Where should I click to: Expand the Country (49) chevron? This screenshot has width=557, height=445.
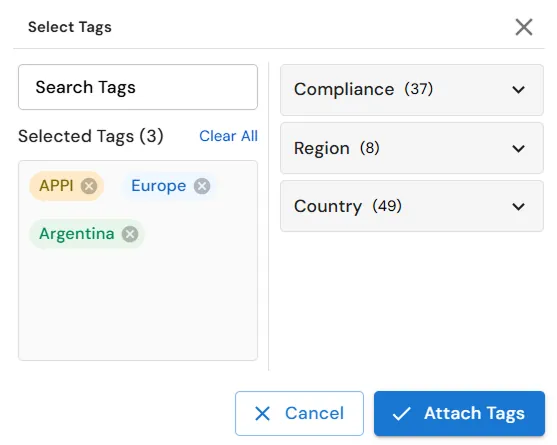(518, 206)
